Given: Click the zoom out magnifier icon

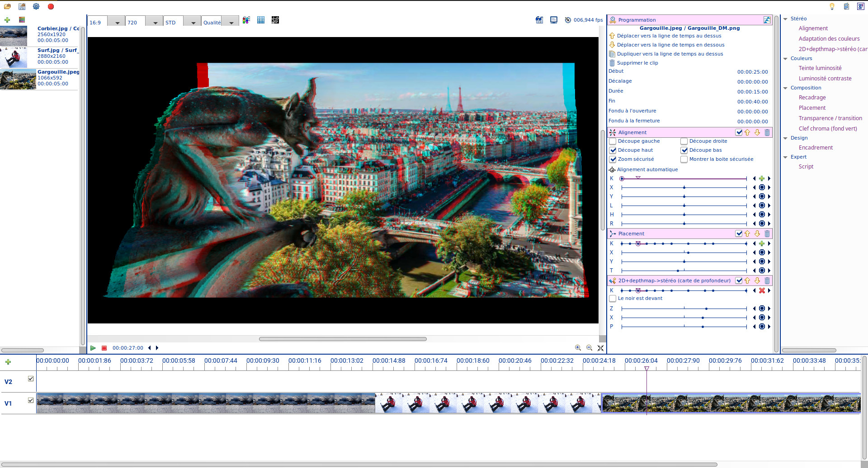Looking at the screenshot, I should (589, 348).
